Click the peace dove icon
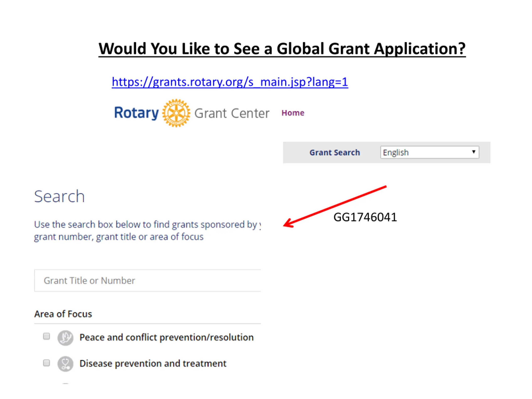The width and height of the screenshot is (532, 399). coord(65,338)
